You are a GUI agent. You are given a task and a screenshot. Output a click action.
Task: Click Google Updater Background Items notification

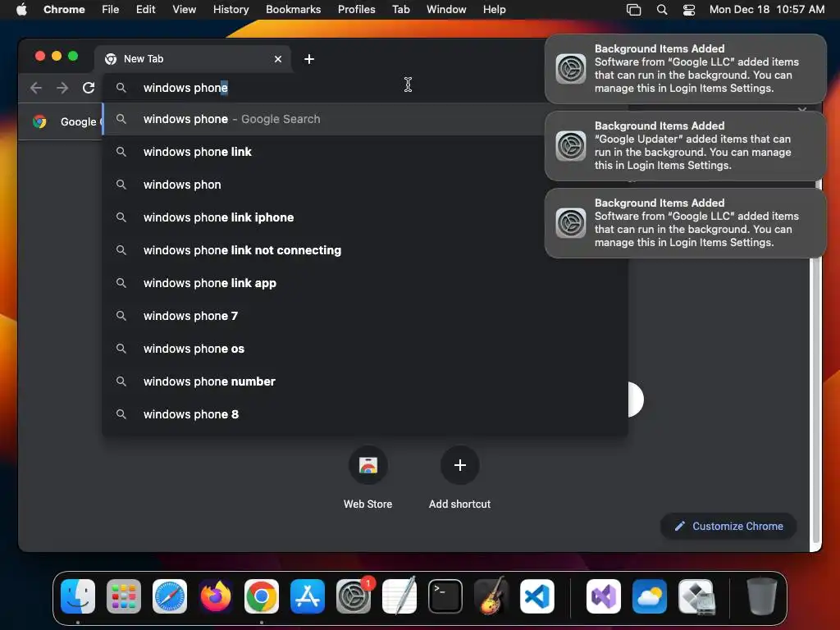pyautogui.click(x=685, y=146)
